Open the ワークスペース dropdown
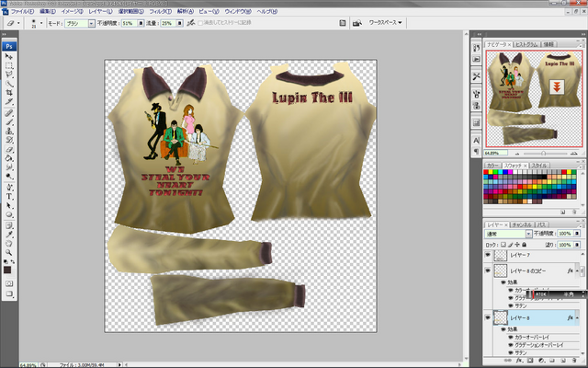Viewport: 588px width, 368px height. pos(385,23)
